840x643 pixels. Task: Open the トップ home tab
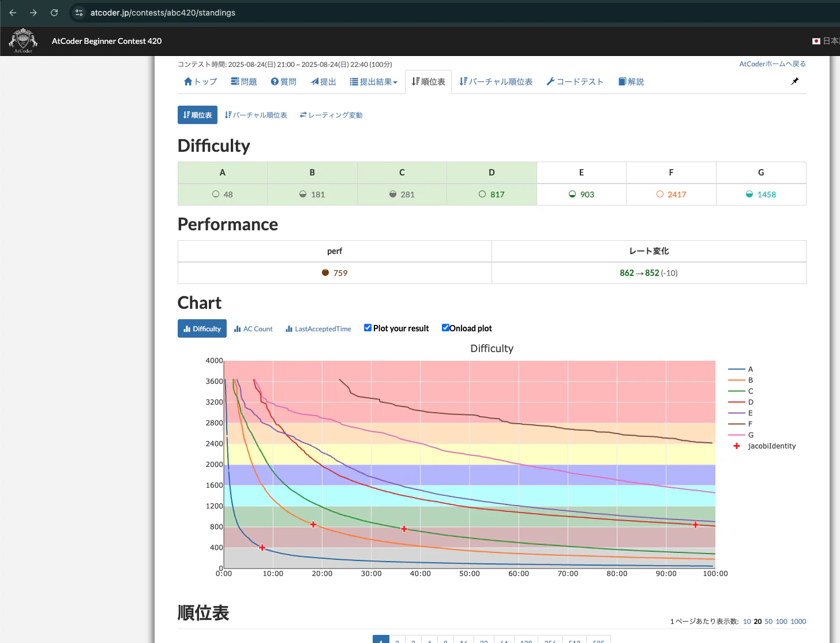[x=200, y=82]
